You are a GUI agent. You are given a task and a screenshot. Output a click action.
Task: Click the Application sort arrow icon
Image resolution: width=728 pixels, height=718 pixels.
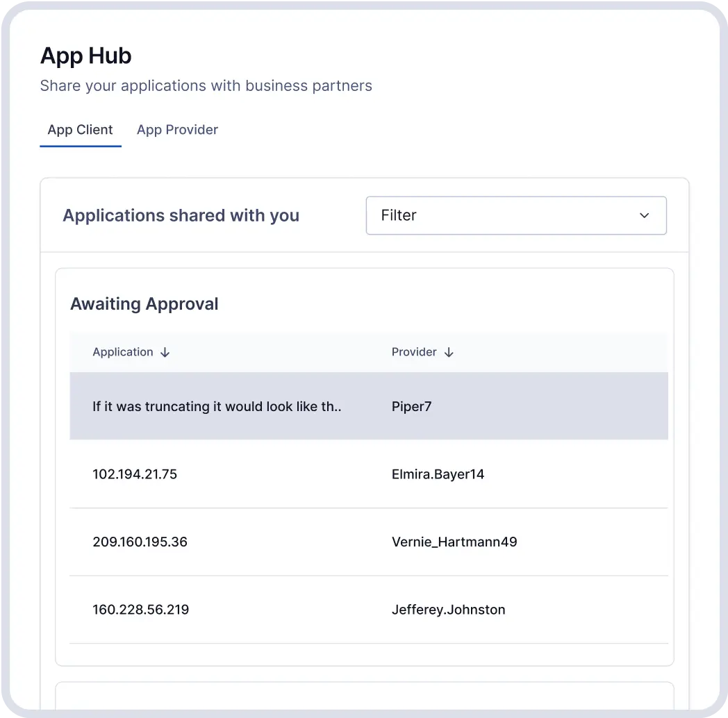click(165, 352)
